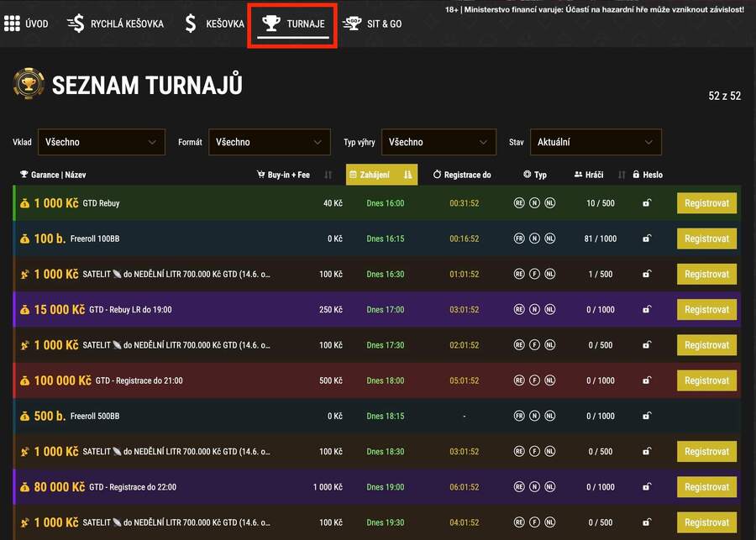Open the Typ výhry dropdown
Image resolution: width=756 pixels, height=540 pixels.
click(438, 142)
